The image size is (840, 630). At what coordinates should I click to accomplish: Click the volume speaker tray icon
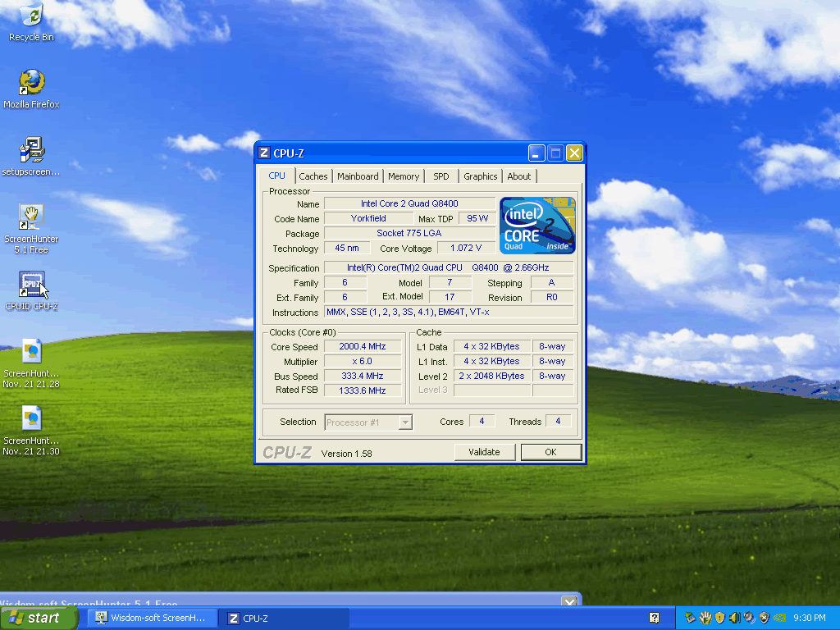click(734, 618)
